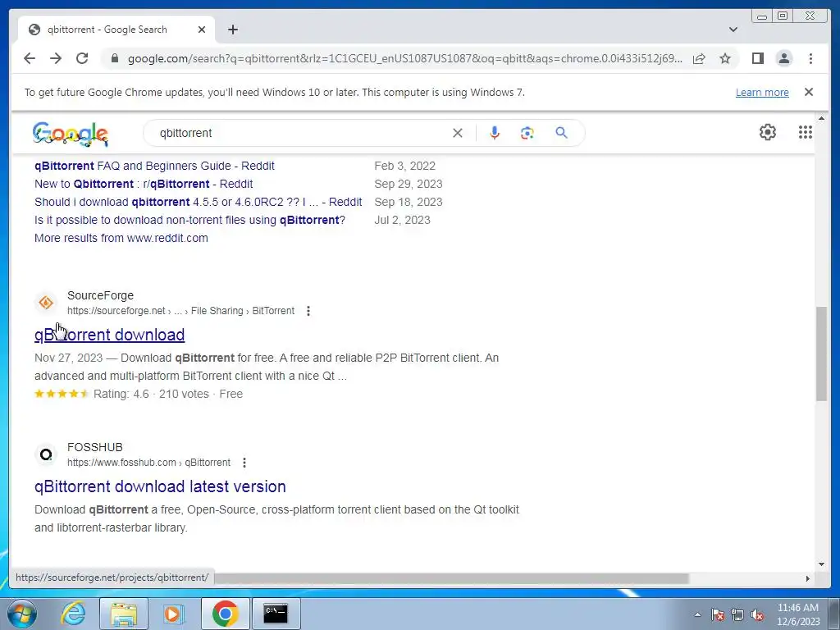Open Windows Media Player from taskbar
Screen dimensions: 840x630
172,614
